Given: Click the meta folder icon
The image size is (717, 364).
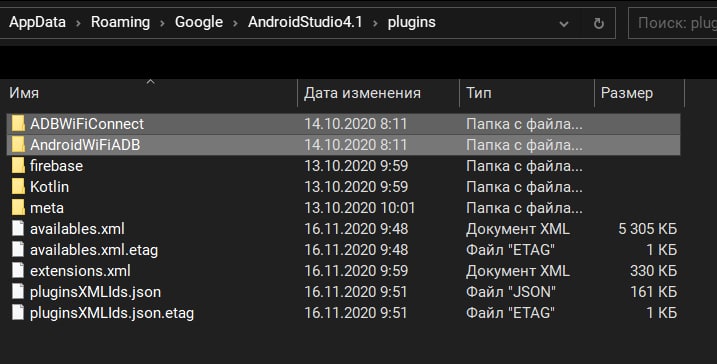Looking at the screenshot, I should [18, 208].
